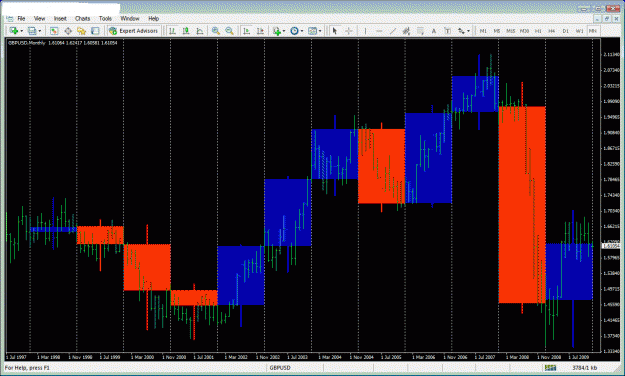Viewport: 625px width, 376px height.
Task: Click "For Help, press F1" status text
Action: pyautogui.click(x=27, y=368)
